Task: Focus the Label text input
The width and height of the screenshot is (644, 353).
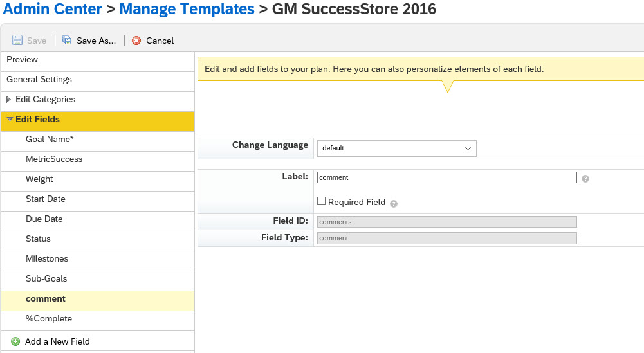Action: pos(447,177)
